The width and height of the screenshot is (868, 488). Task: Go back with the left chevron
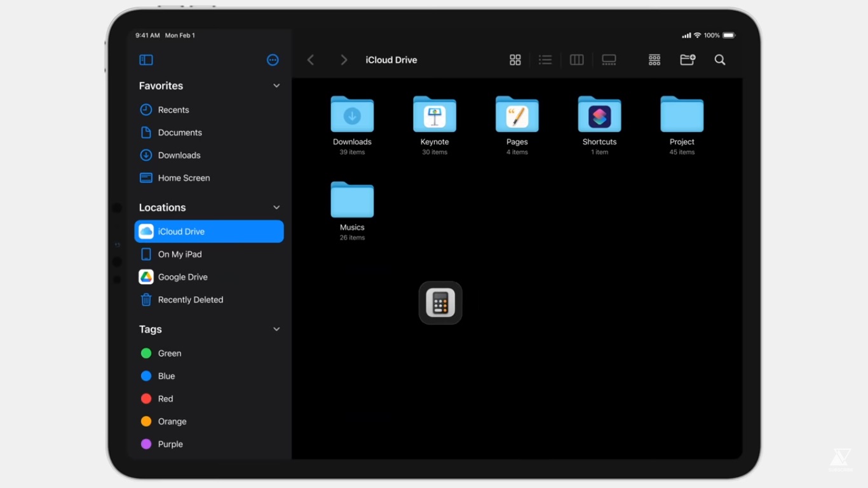(311, 60)
